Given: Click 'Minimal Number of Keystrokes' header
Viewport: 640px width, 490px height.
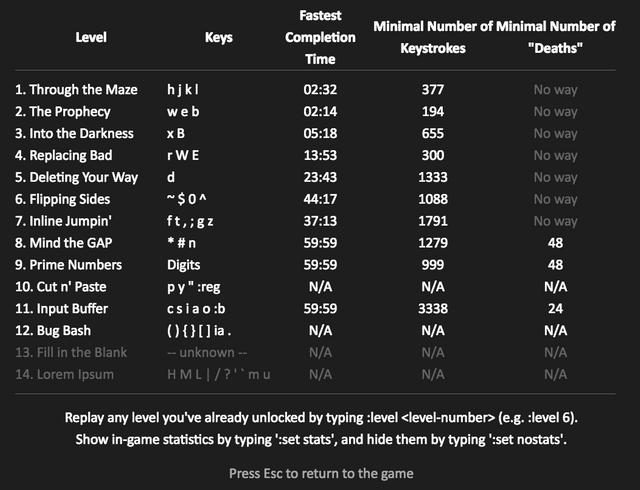Looking at the screenshot, I should (x=433, y=37).
